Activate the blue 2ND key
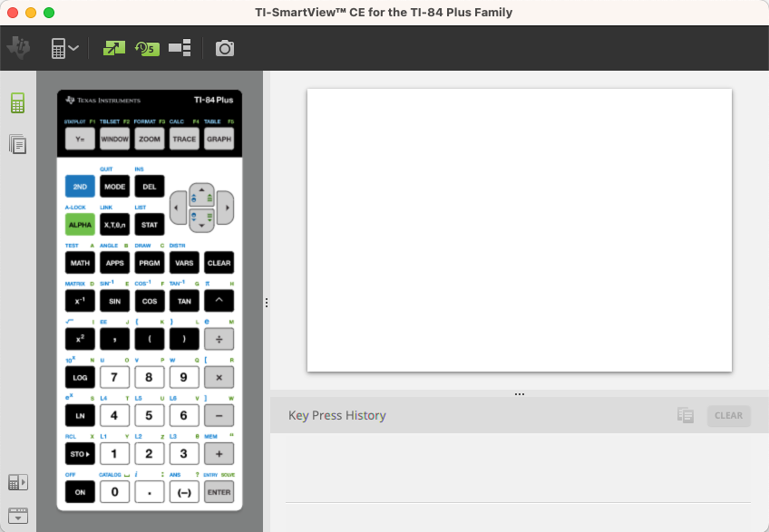Screen dimensions: 769x532 tap(80, 187)
